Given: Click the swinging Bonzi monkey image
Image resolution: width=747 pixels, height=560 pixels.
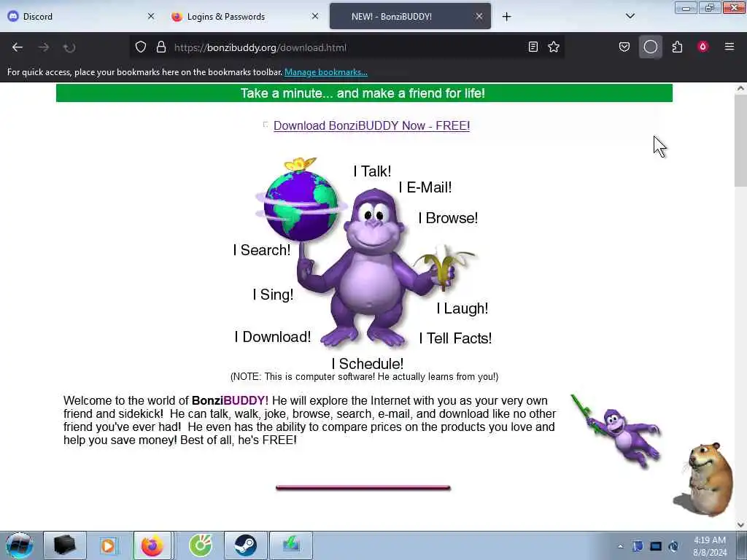Looking at the screenshot, I should click(x=616, y=430).
